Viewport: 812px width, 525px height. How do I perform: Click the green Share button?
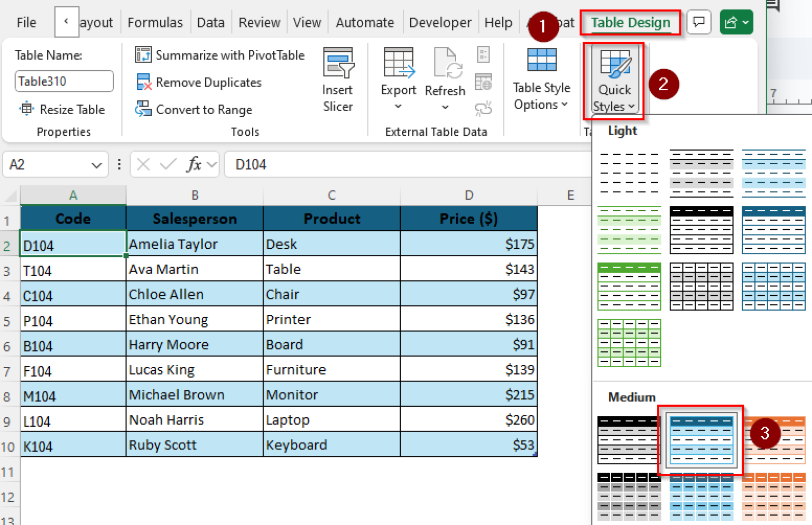(x=736, y=22)
